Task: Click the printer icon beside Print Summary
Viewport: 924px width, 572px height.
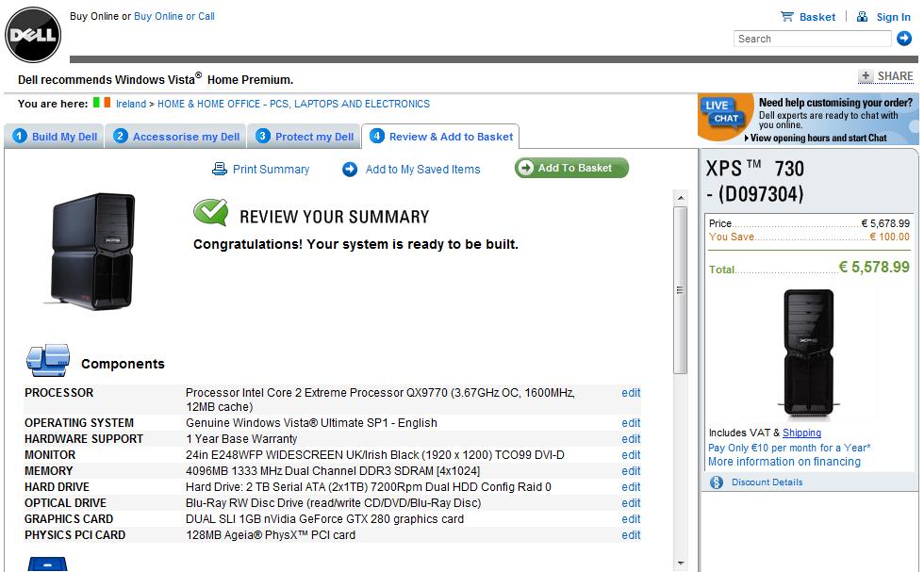Action: coord(219,169)
